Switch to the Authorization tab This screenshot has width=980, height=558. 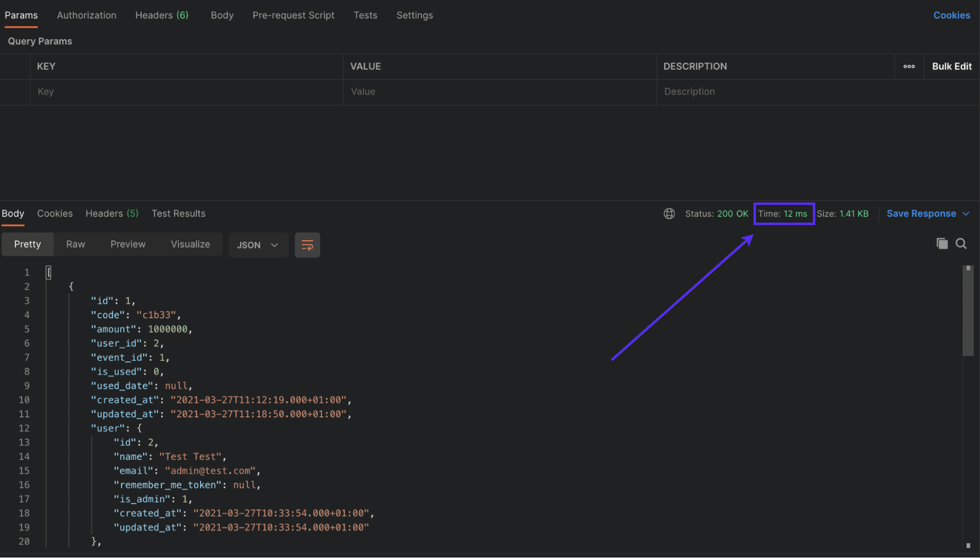(86, 15)
